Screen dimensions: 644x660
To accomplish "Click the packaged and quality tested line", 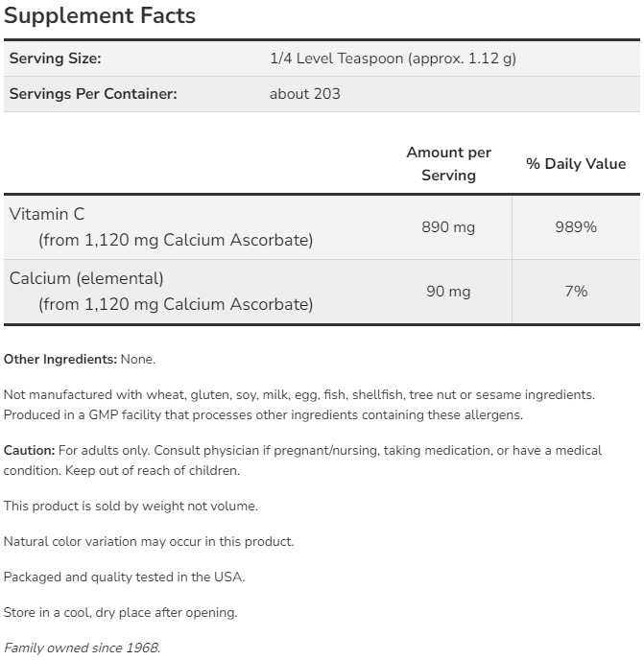I will tap(124, 577).
